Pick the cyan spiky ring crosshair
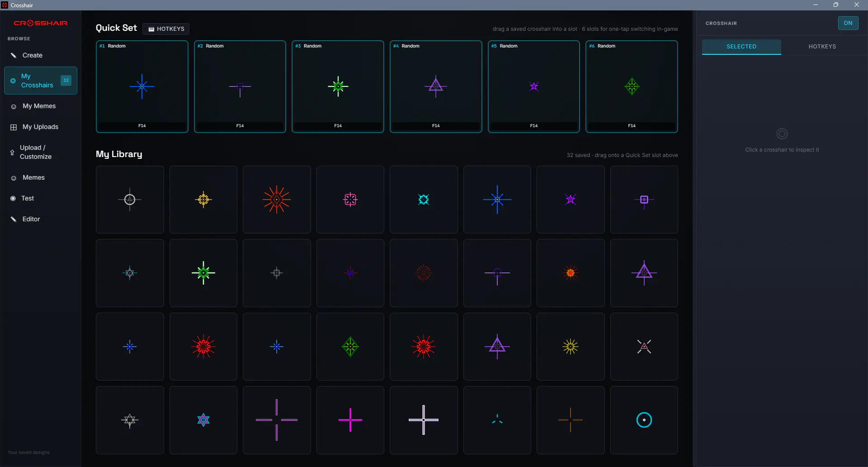The image size is (868, 467). [424, 200]
